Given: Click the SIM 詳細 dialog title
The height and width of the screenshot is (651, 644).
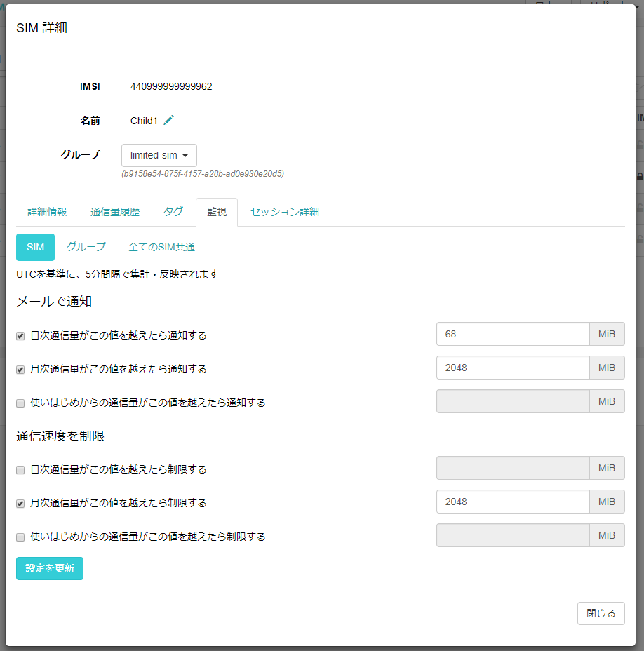Looking at the screenshot, I should tap(41, 28).
